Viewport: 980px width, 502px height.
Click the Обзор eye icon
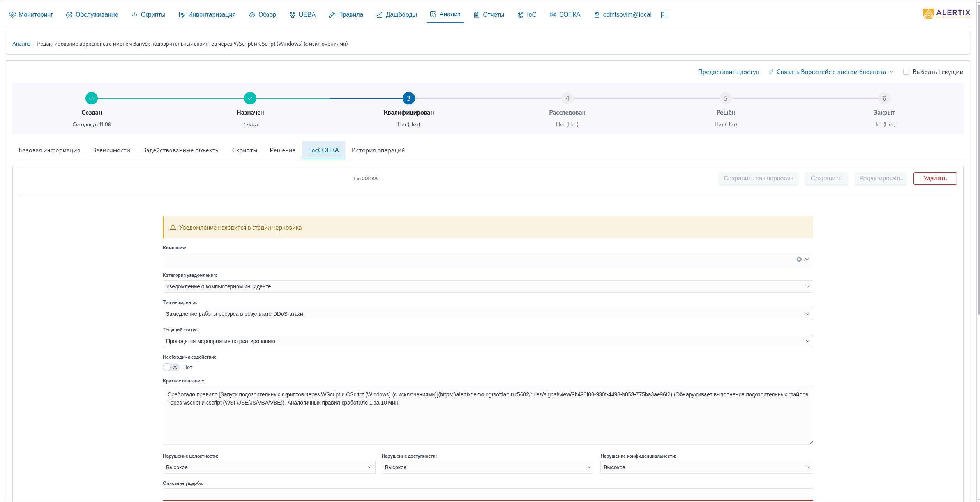252,15
